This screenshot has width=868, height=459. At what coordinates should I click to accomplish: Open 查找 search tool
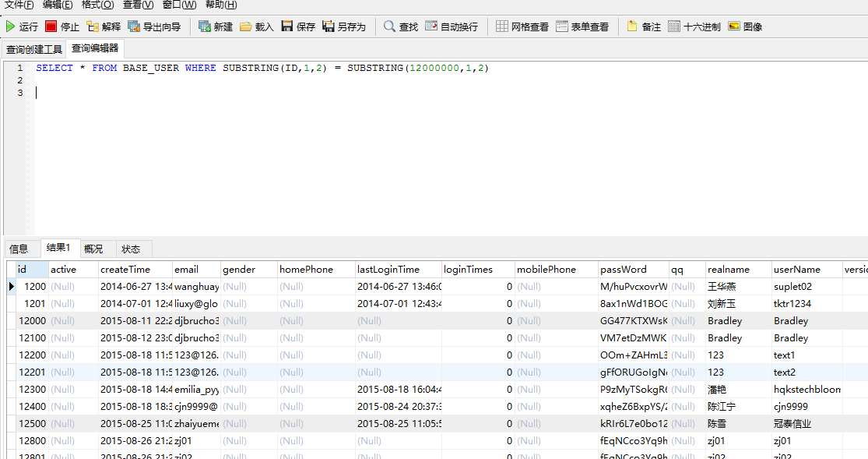tap(402, 26)
